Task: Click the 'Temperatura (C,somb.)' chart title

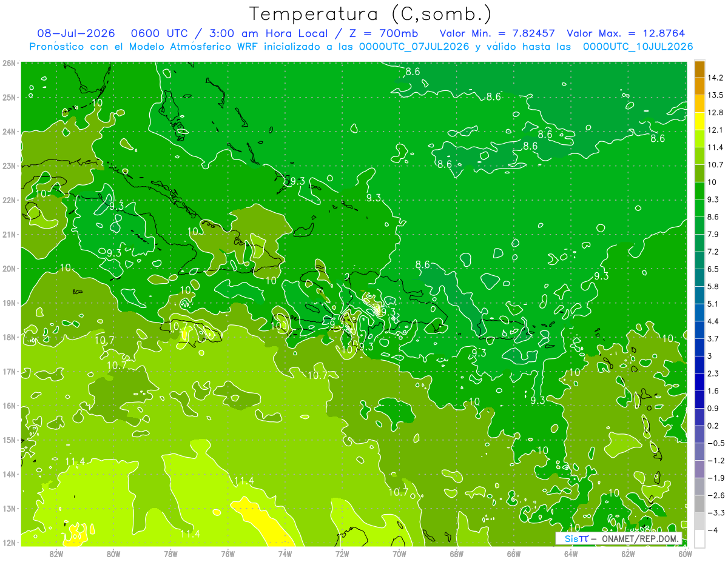Action: tap(370, 15)
